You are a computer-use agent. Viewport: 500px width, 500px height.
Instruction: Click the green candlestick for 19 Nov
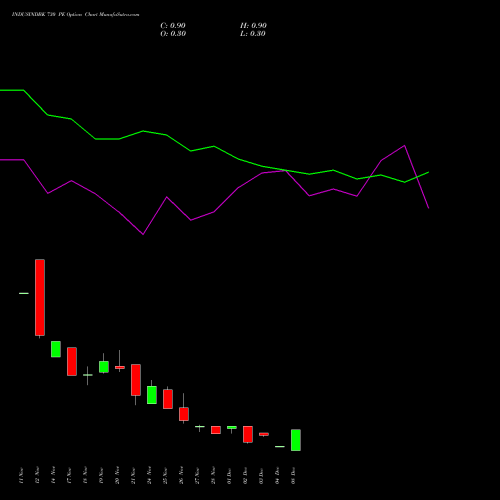104,367
